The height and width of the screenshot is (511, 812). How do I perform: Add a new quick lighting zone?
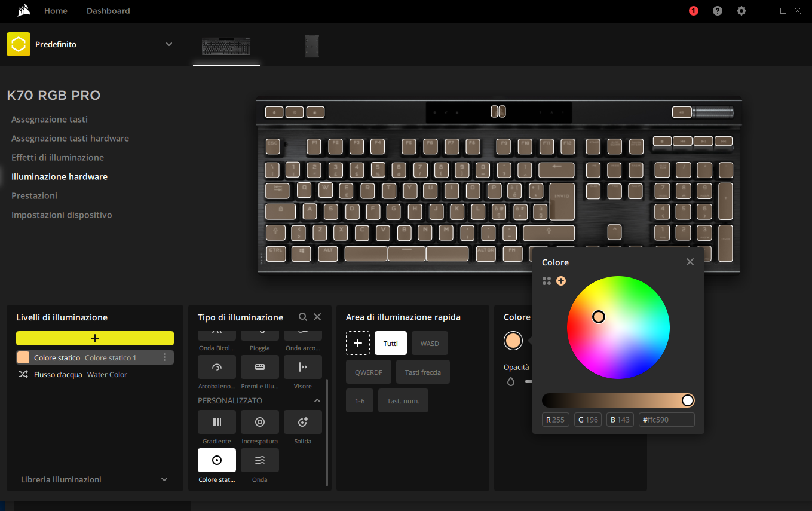coord(358,343)
